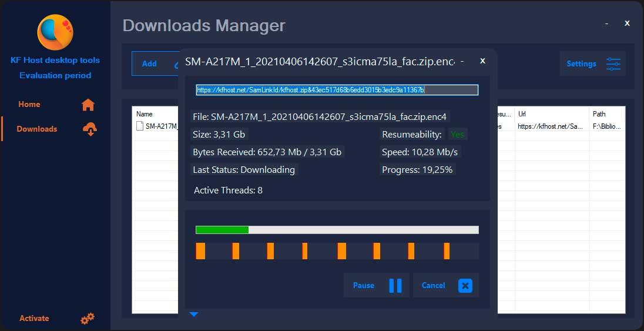Click Active Threads: 8 text
This screenshot has height=331, width=644.
[x=228, y=190]
